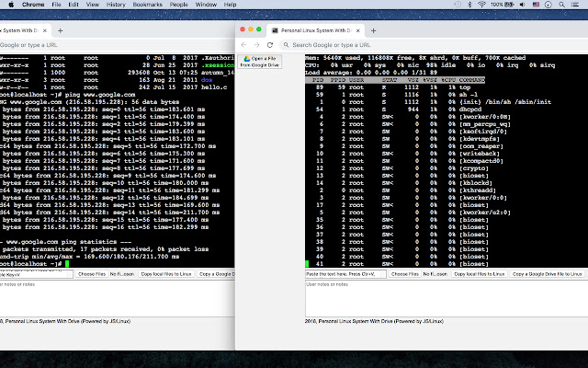Image resolution: width=588 pixels, height=368 pixels.
Task: Click the Load average line in right terminal
Action: click(x=371, y=73)
